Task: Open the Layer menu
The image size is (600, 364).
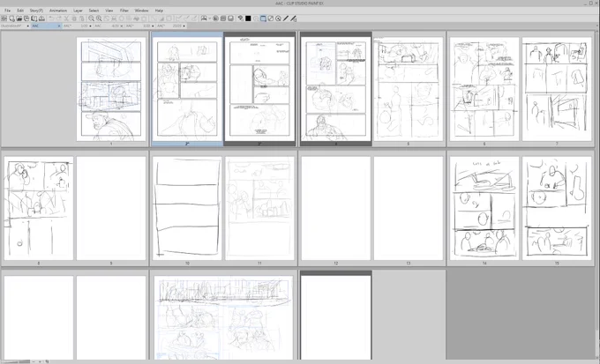Action: point(78,11)
